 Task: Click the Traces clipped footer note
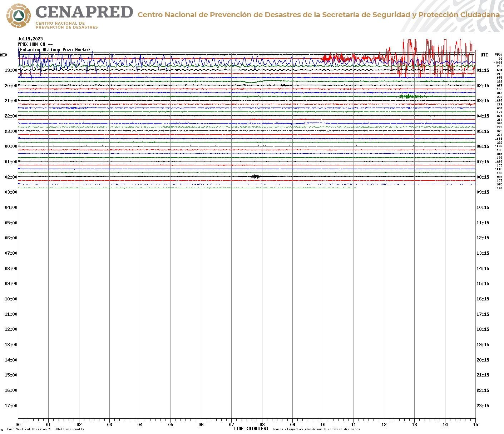pyautogui.click(x=316, y=429)
